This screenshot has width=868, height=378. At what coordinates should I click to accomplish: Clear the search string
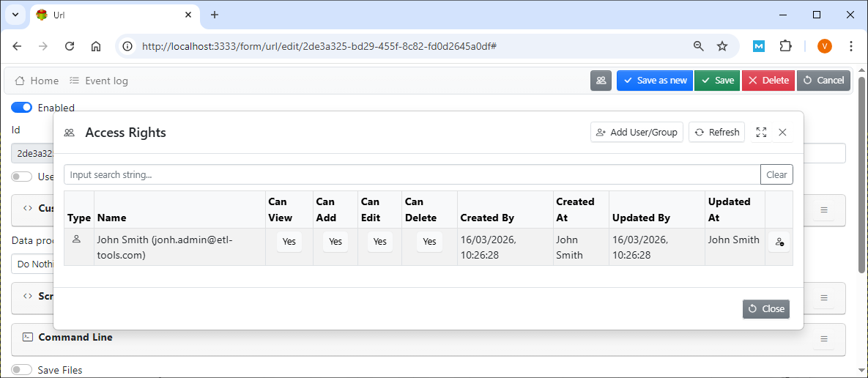pyautogui.click(x=776, y=174)
